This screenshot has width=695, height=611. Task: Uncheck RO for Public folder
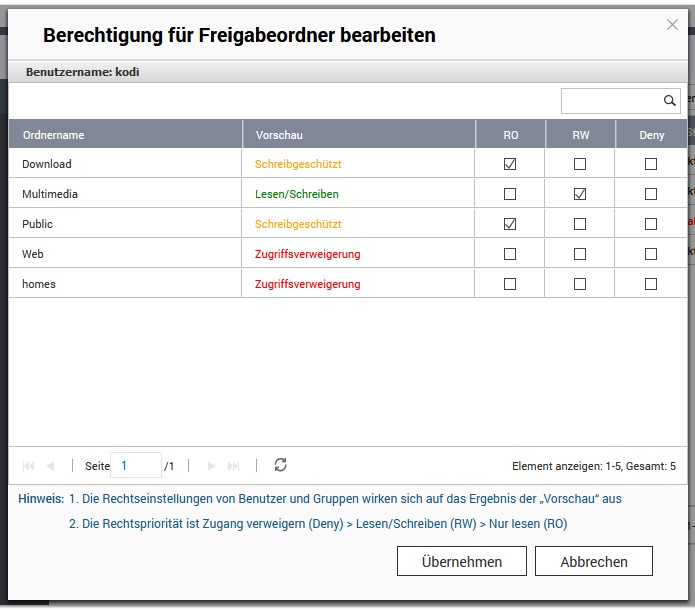point(510,224)
